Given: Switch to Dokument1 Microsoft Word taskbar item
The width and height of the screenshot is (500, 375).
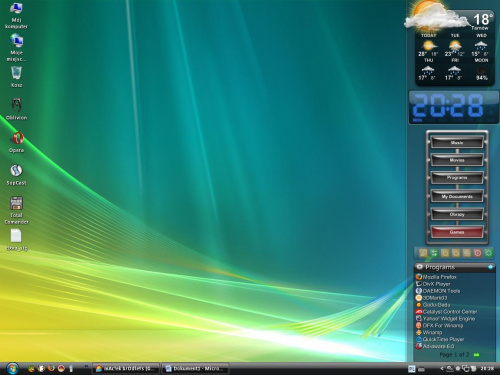Looking at the screenshot, I should (195, 369).
